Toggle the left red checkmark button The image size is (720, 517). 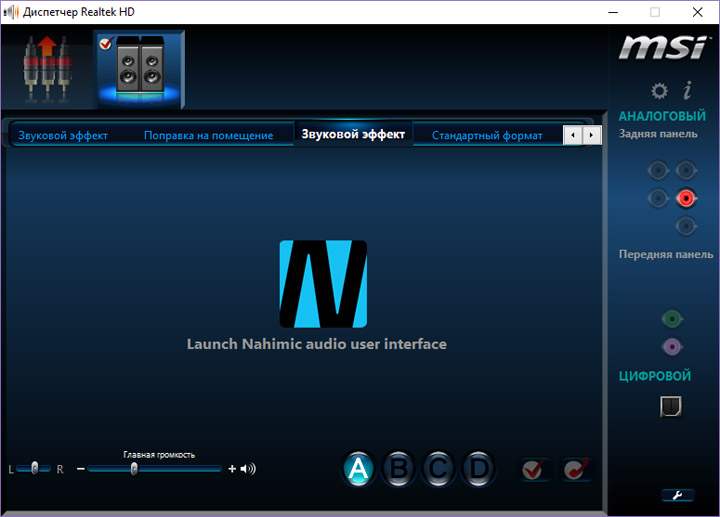click(535, 469)
